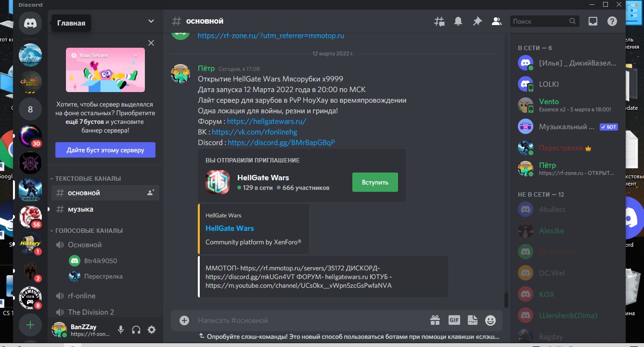Image resolution: width=644 pixels, height=347 pixels.
Task: Open the discord.gg/BMr8apGBqP link
Action: (x=281, y=143)
